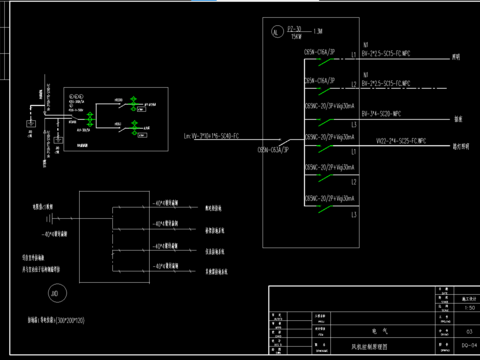Select the C65N-C16A/3P top breaker label
480x360 pixels.
pos(319,52)
